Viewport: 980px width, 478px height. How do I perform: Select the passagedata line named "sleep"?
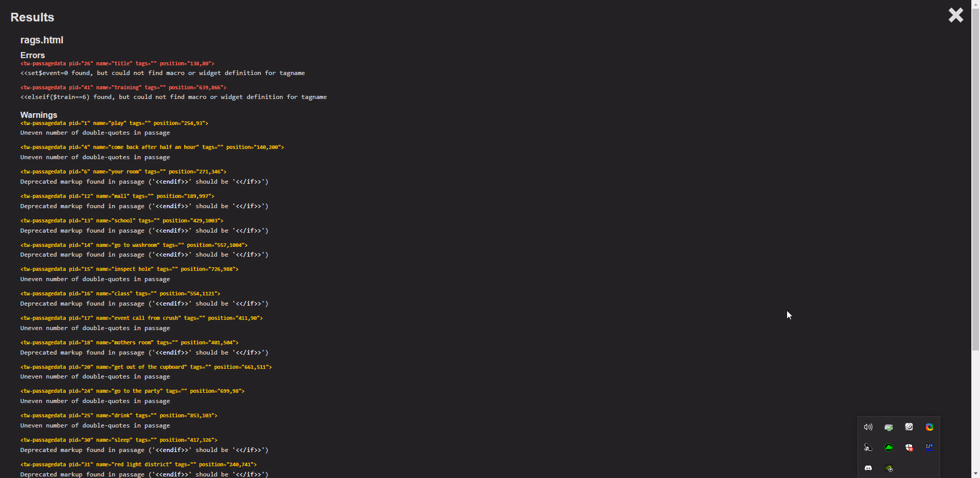point(119,440)
